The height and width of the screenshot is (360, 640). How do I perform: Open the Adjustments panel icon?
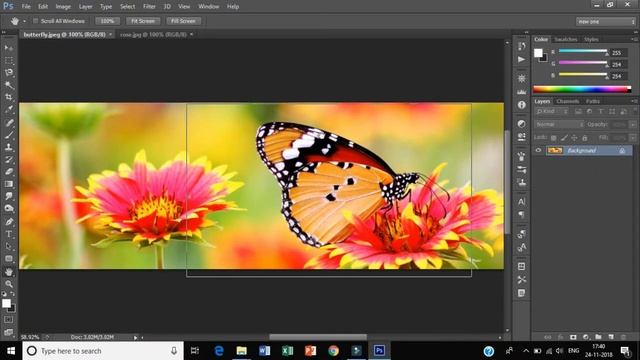(x=522, y=124)
